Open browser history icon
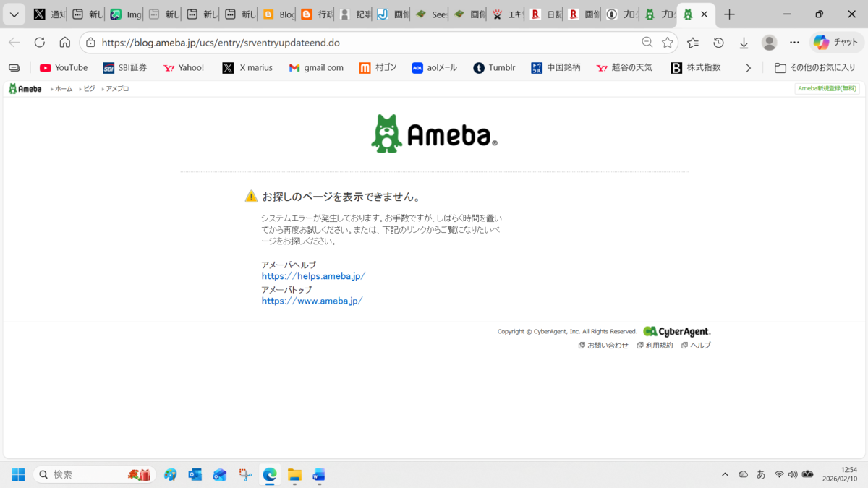 (x=718, y=43)
